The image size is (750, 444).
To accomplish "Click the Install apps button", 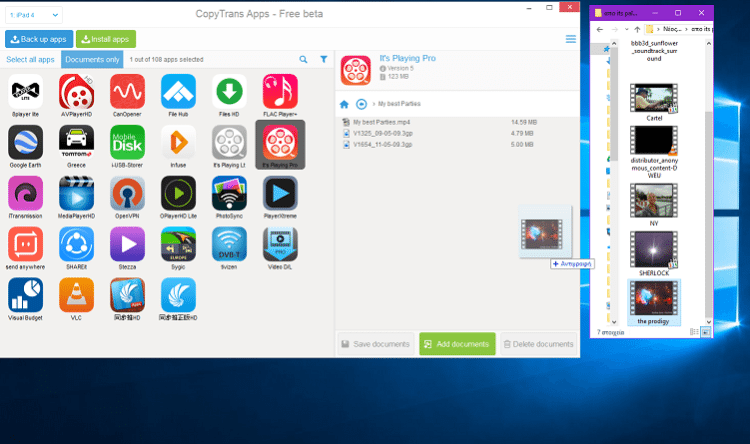I will (x=106, y=39).
